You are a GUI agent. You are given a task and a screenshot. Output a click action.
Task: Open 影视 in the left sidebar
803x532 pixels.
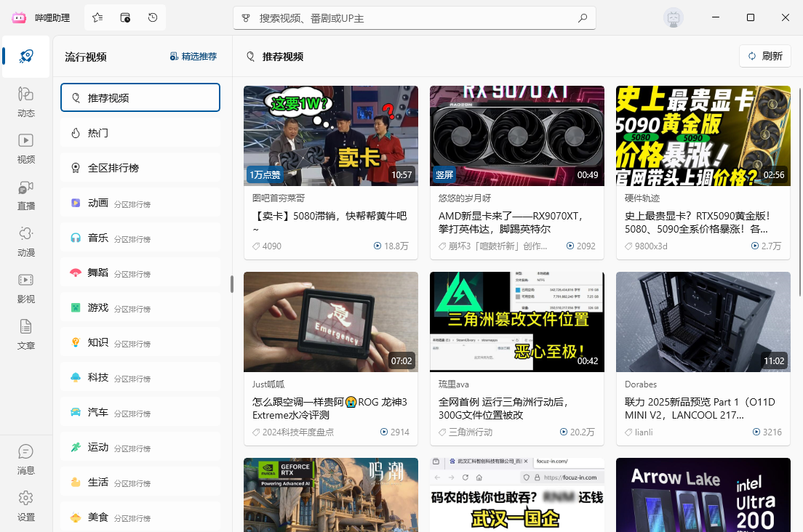pos(26,289)
